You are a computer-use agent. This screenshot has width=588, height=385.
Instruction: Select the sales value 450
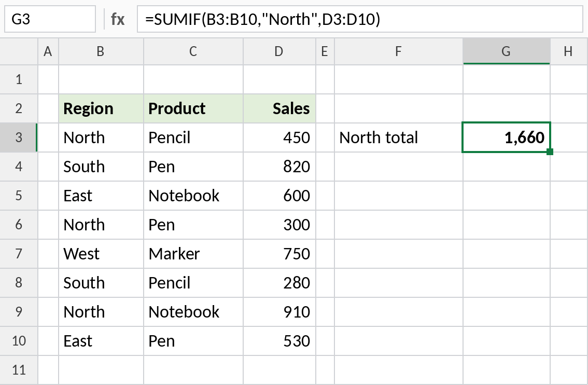[x=279, y=137]
